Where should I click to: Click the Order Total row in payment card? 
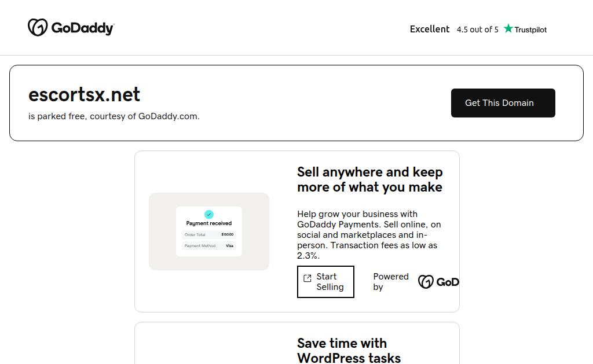click(x=208, y=235)
